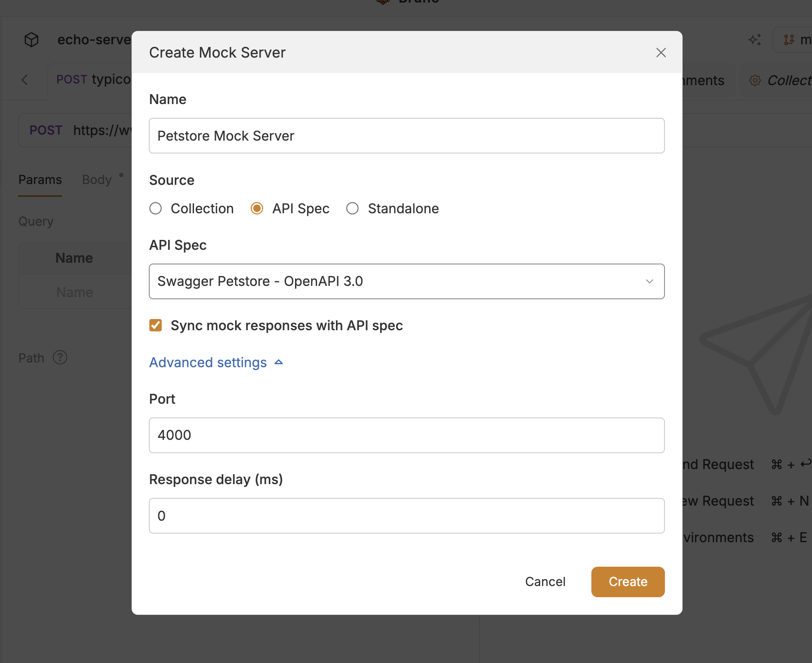Select the Standalone source radio button
812x663 pixels.
[x=352, y=209]
